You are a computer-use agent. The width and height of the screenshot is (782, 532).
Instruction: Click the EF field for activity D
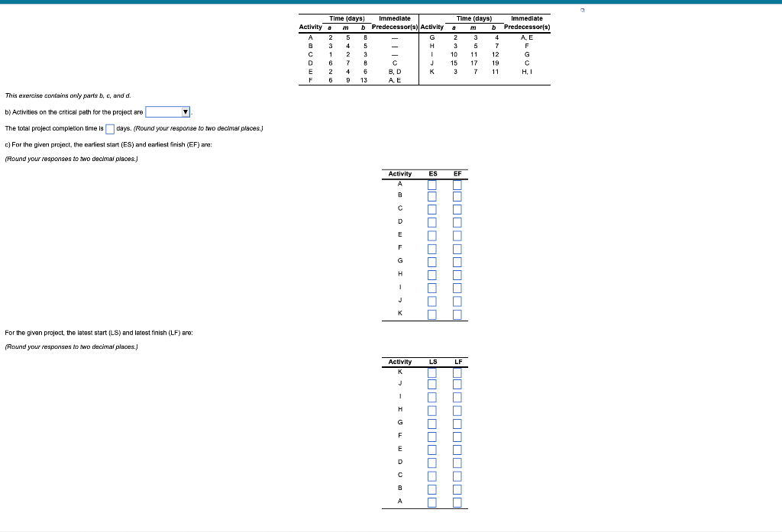[457, 222]
